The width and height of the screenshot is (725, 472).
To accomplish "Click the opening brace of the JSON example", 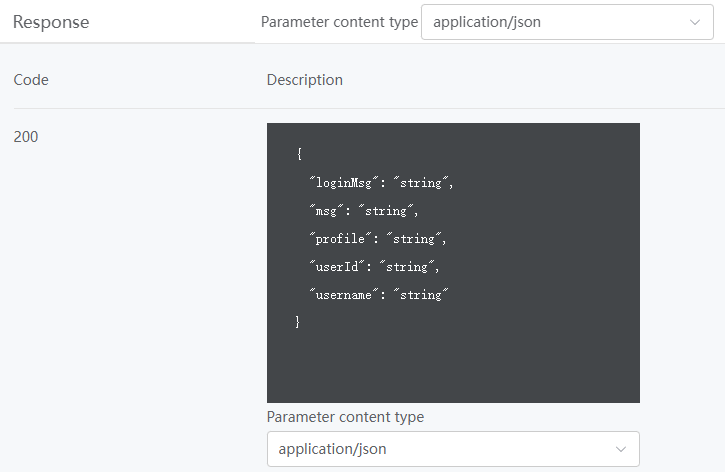I will click(x=299, y=153).
